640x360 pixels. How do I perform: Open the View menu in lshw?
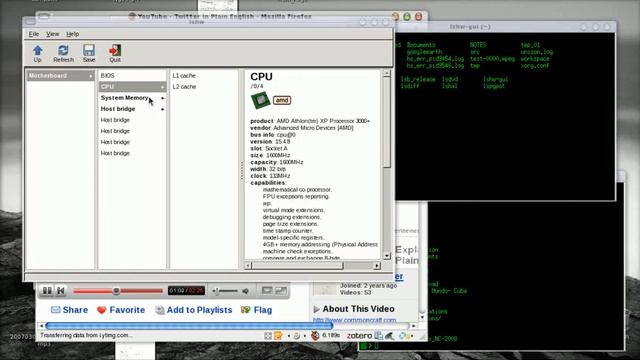coord(52,34)
